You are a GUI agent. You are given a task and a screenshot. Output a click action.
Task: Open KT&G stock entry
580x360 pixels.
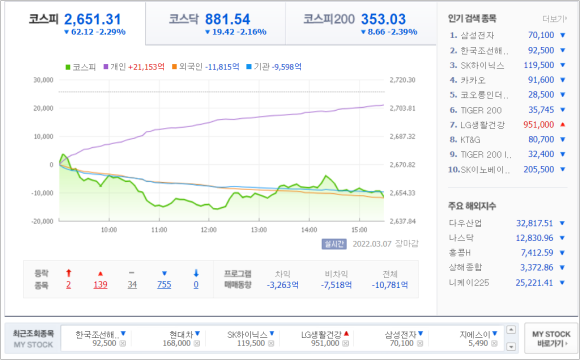click(470, 139)
